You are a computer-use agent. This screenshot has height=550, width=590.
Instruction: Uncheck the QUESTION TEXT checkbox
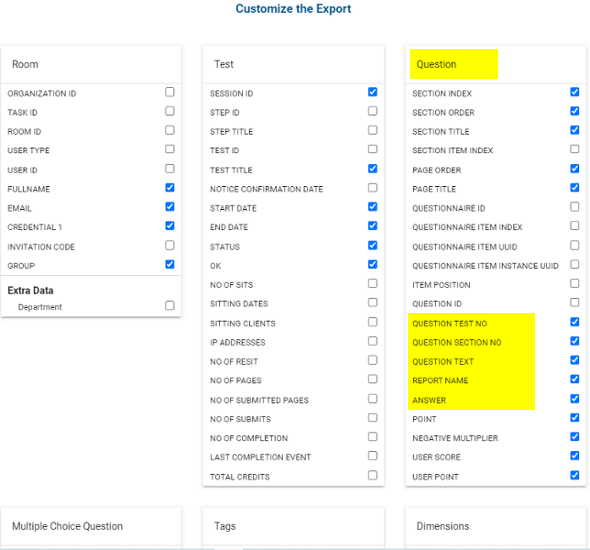[575, 360]
